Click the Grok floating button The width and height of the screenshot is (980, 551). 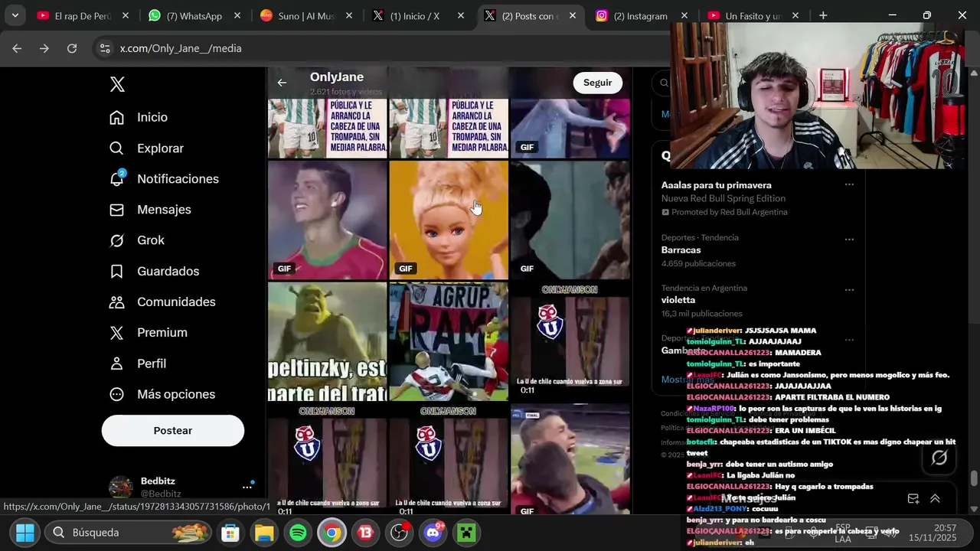pyautogui.click(x=939, y=458)
